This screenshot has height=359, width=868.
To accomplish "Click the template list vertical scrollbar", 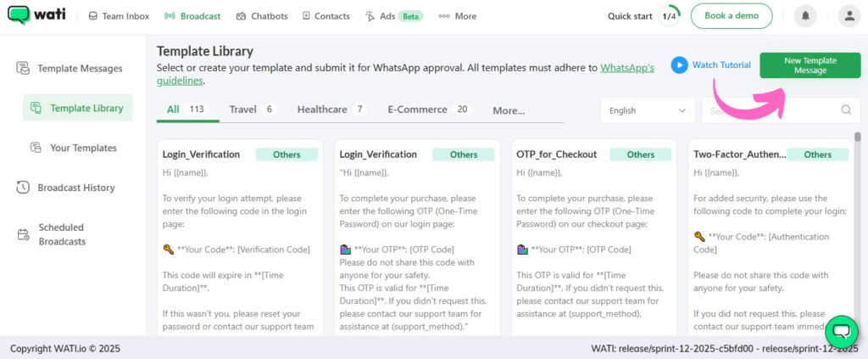I will 857,212.
